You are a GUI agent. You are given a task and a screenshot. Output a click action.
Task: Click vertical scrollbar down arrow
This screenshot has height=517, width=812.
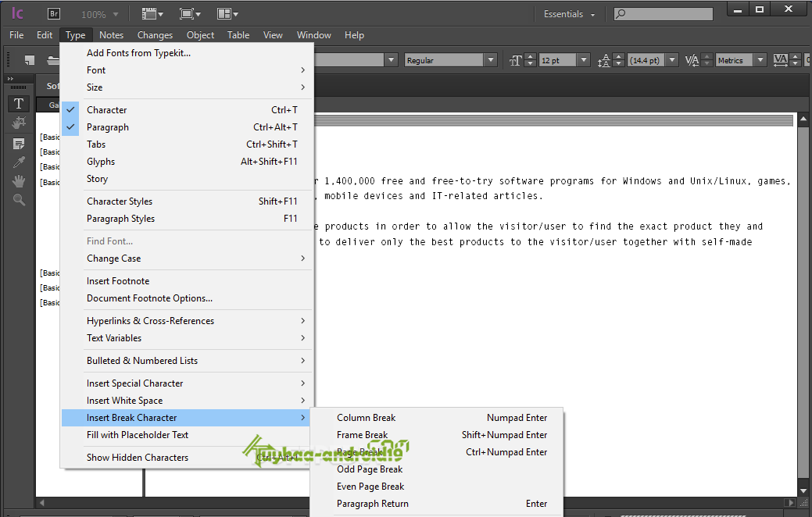803,490
